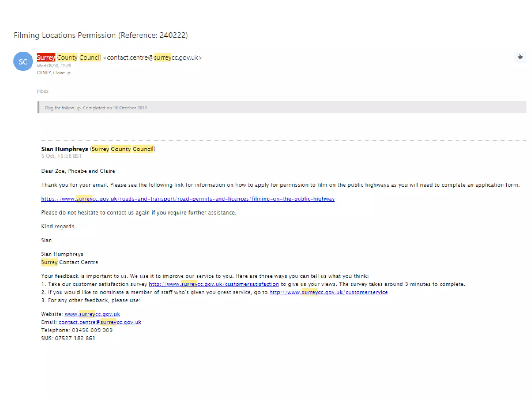Expand recipients list beside OLNEY, Claire
Screen dimensions: 532x399
click(69, 73)
